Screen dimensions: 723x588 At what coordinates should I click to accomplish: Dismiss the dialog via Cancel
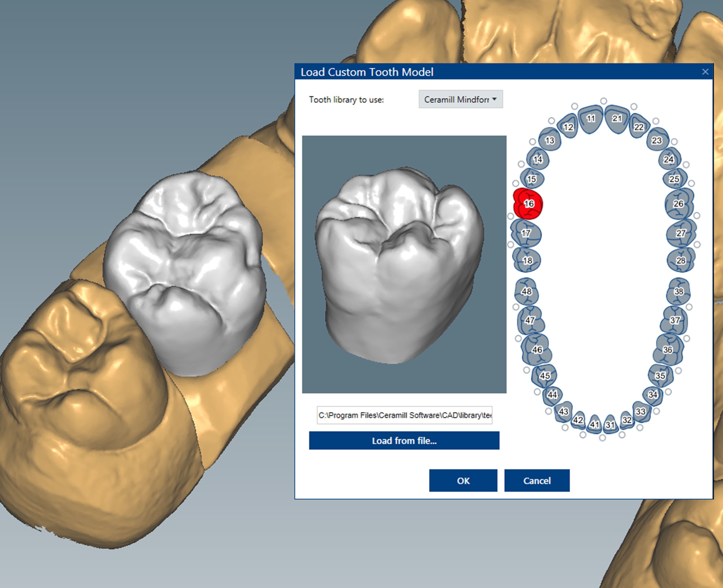[x=537, y=481]
